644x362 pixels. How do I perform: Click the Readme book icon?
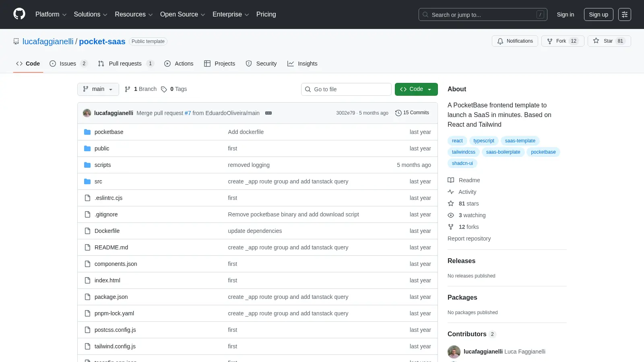[x=451, y=180]
